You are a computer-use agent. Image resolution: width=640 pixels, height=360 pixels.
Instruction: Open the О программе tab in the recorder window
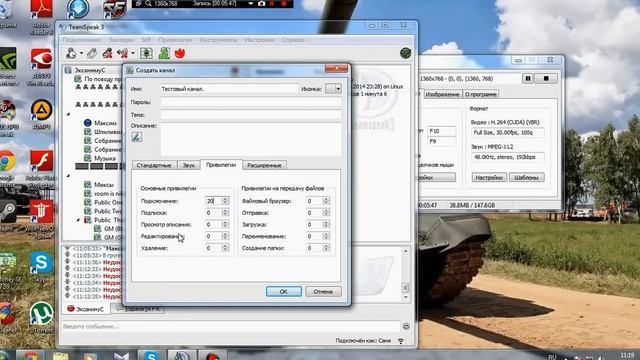tap(481, 94)
